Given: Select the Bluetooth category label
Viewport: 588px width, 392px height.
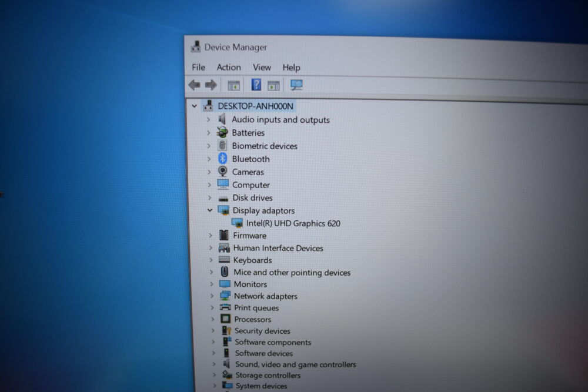Looking at the screenshot, I should [250, 159].
